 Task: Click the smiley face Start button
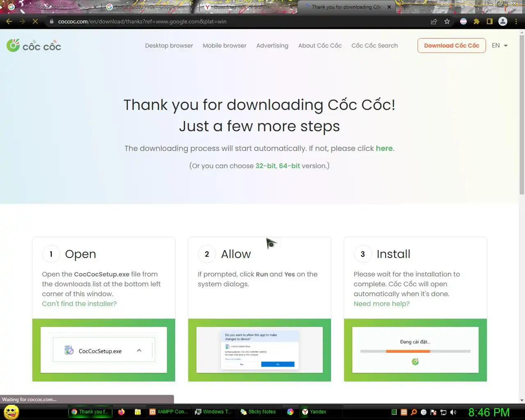point(11,412)
